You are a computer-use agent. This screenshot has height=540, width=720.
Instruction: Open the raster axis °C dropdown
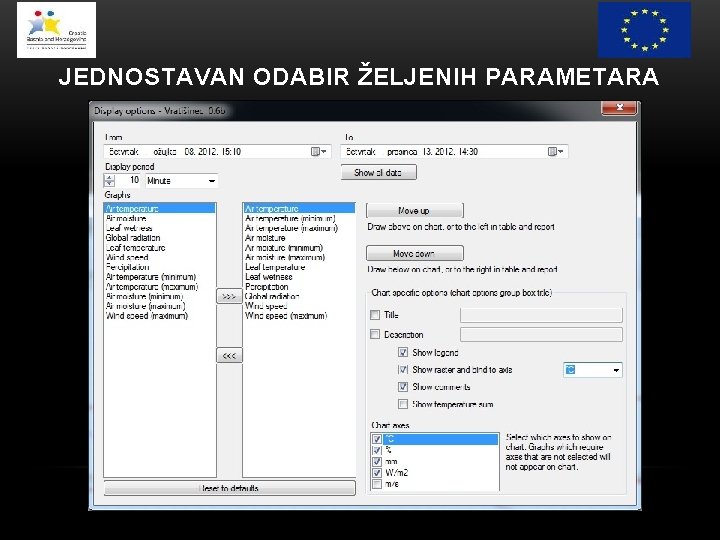616,370
